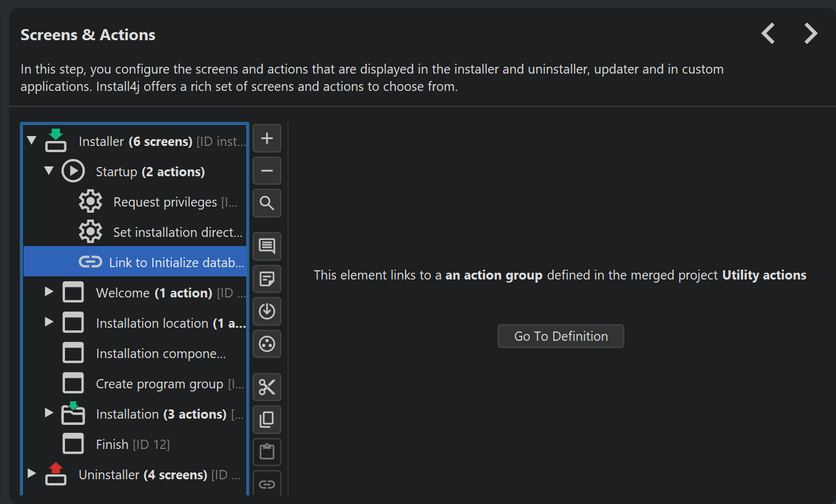This screenshot has height=504, width=836.
Task: Click the circled down-arrow toolbar icon
Action: pos(267,312)
